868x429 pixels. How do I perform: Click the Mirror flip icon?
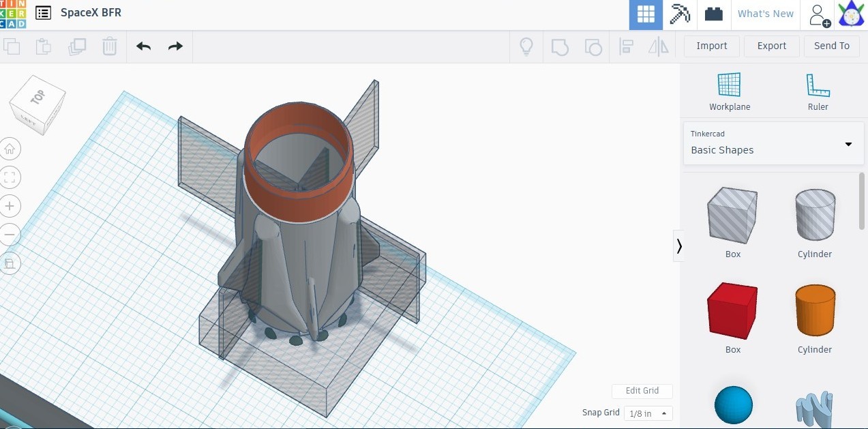coord(659,46)
